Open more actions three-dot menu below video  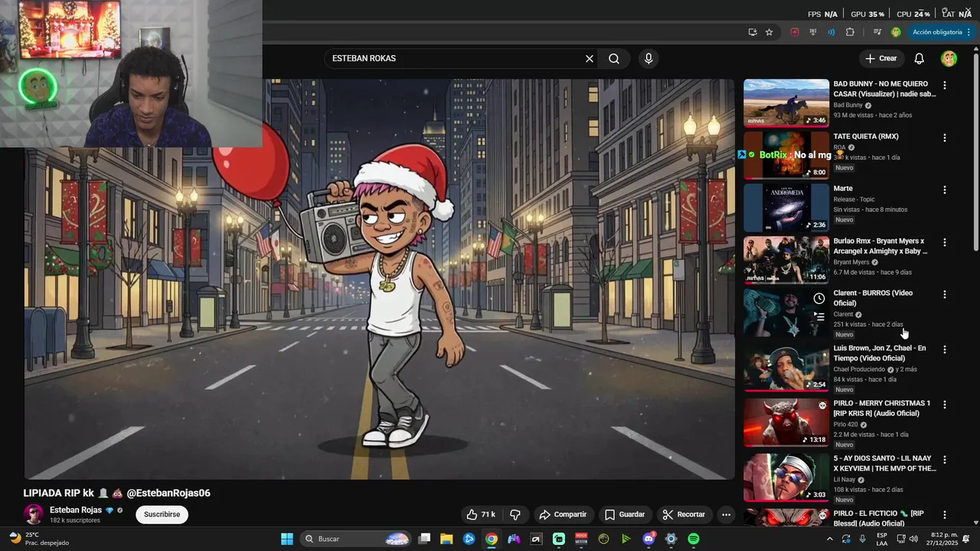click(726, 515)
